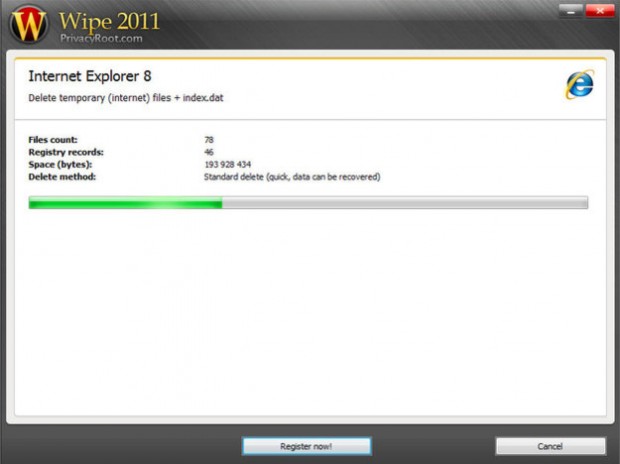Minimize the Wipe 2011 window

(571, 11)
